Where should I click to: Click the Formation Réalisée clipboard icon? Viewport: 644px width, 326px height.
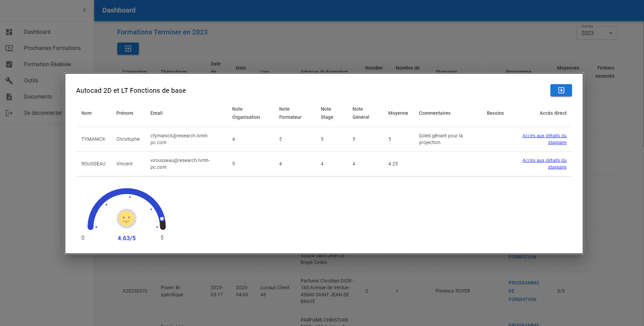coord(9,64)
